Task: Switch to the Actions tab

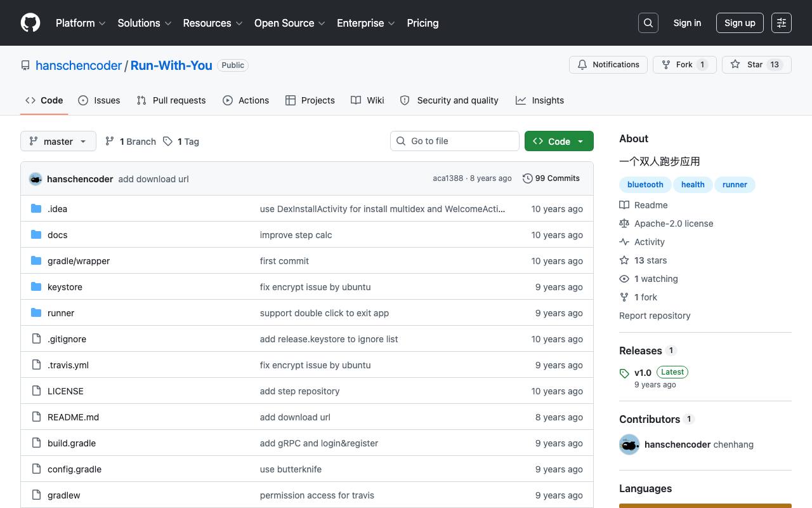Action: pos(246,100)
